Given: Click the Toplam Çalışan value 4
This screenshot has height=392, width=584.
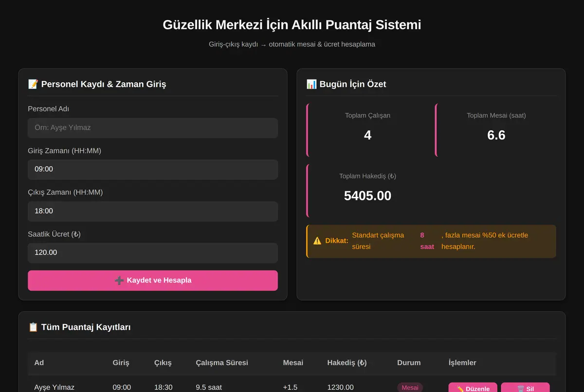Looking at the screenshot, I should pyautogui.click(x=368, y=135).
